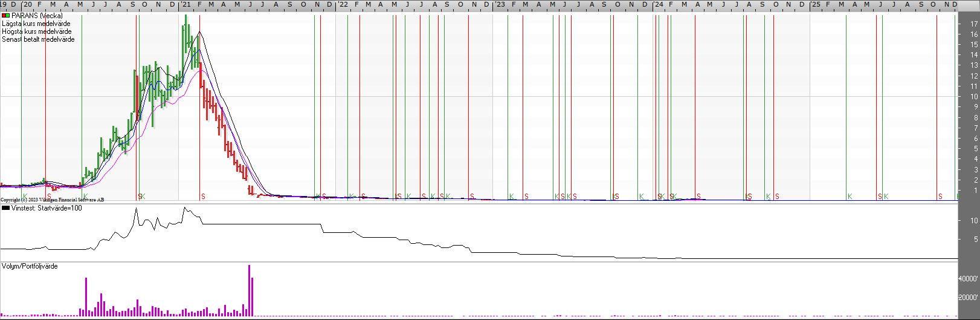The image size is (980, 320).
Task: Click the red S sell marker in October 2025
Action: coord(940,197)
